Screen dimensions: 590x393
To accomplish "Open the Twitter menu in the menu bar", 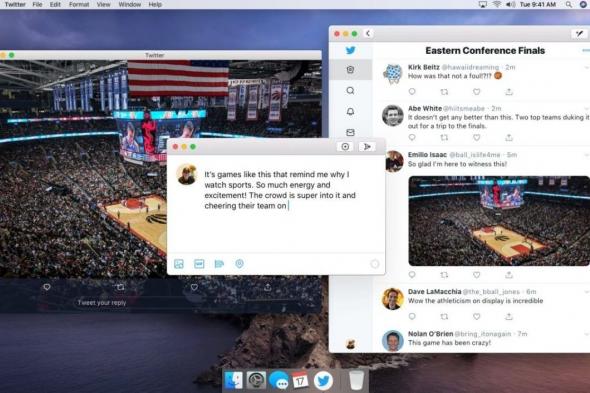I will pos(15,5).
